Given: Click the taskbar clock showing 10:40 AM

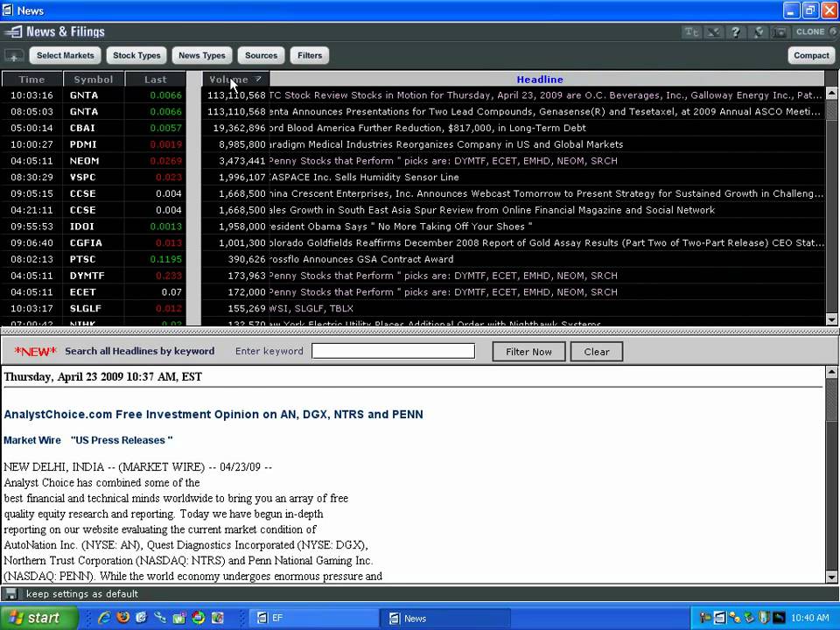Looking at the screenshot, I should [x=810, y=619].
